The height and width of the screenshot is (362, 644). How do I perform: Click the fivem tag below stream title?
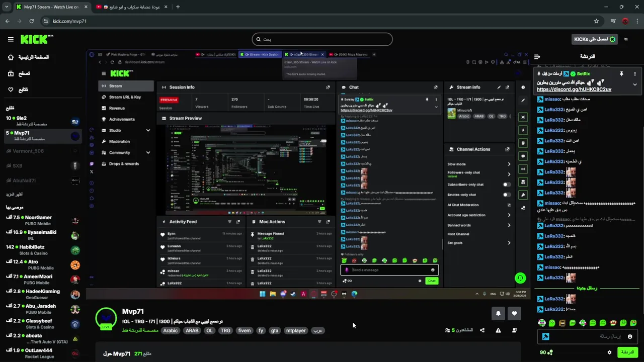(244, 330)
